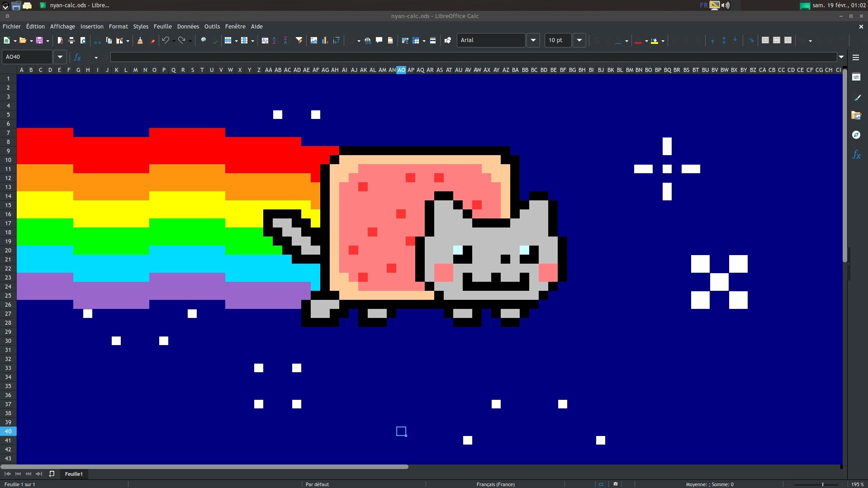
Task: Open the Outils menu
Action: pyautogui.click(x=212, y=27)
